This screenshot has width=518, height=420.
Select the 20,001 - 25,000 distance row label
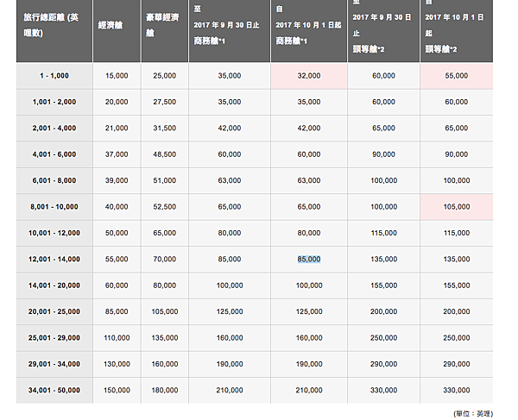[54, 311]
